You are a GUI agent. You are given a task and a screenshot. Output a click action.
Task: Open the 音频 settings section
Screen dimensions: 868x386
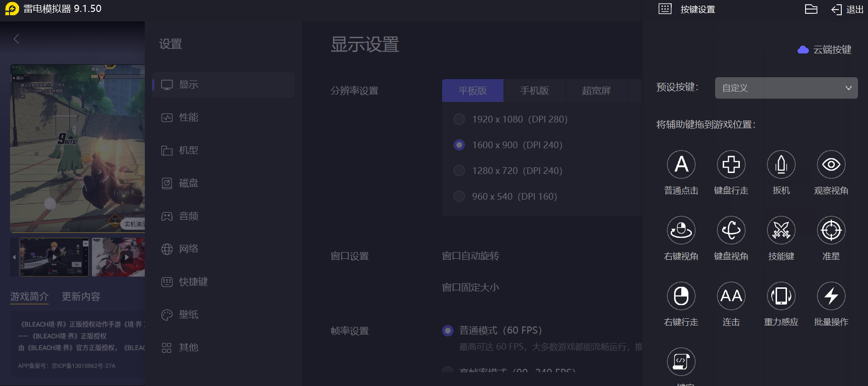click(223, 216)
